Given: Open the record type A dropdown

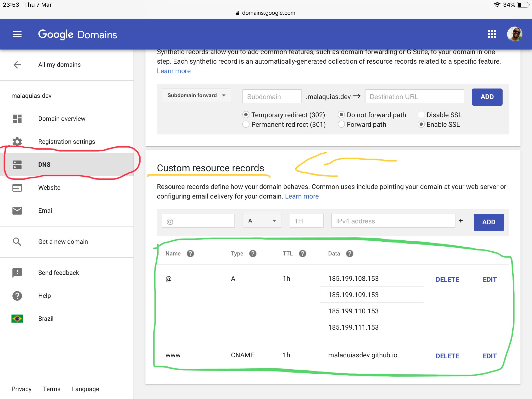Looking at the screenshot, I should pos(262,221).
